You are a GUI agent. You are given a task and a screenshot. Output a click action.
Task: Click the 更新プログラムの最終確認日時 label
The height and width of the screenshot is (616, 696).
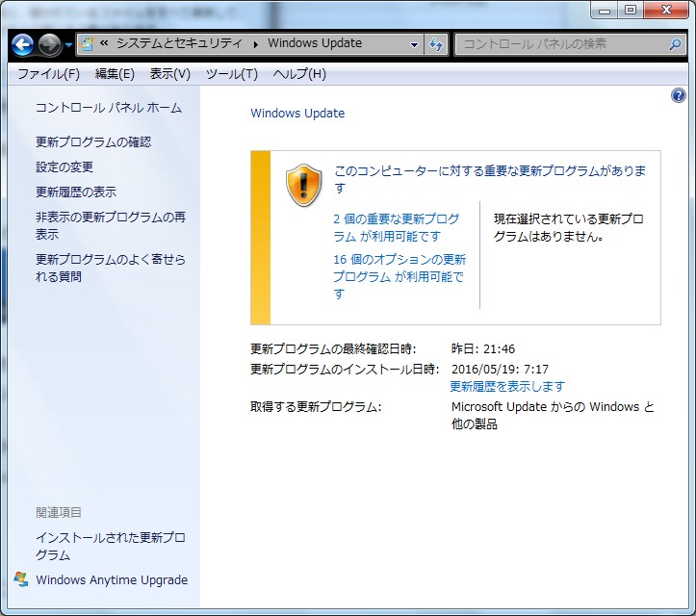[333, 348]
